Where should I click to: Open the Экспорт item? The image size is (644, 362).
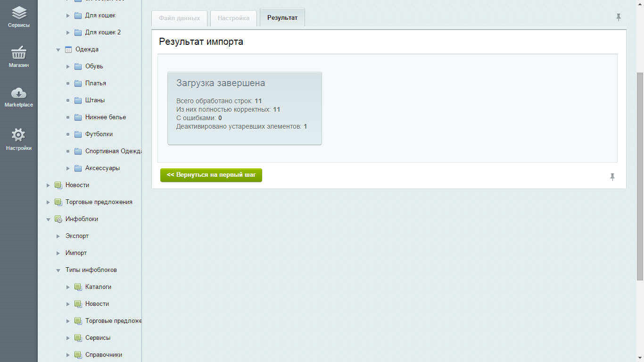(x=77, y=236)
